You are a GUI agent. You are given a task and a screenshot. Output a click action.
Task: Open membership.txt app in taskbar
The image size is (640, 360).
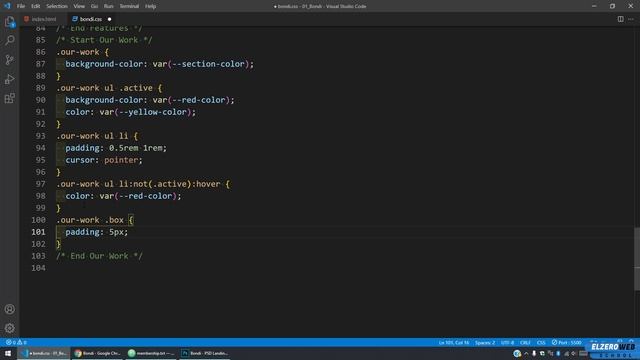151,353
